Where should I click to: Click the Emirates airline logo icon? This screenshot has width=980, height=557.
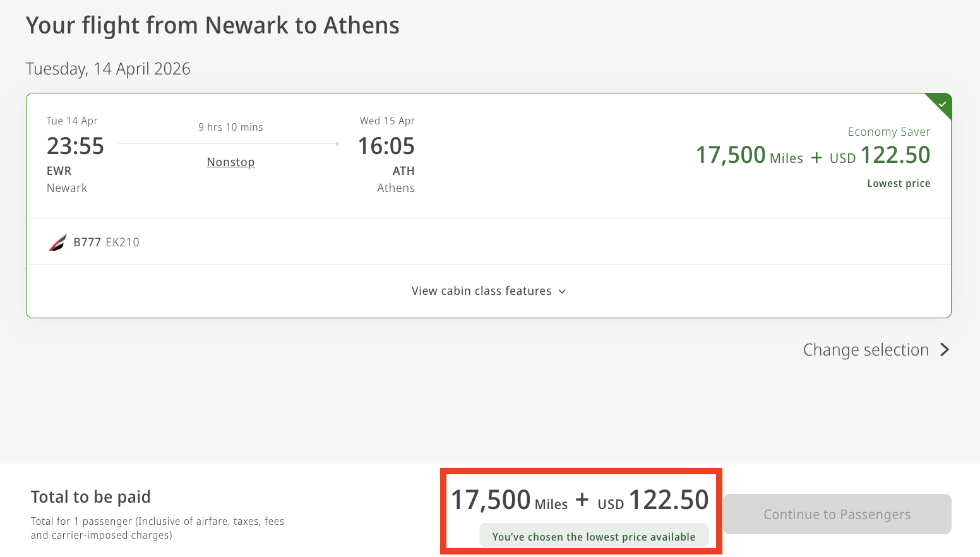[x=57, y=243]
